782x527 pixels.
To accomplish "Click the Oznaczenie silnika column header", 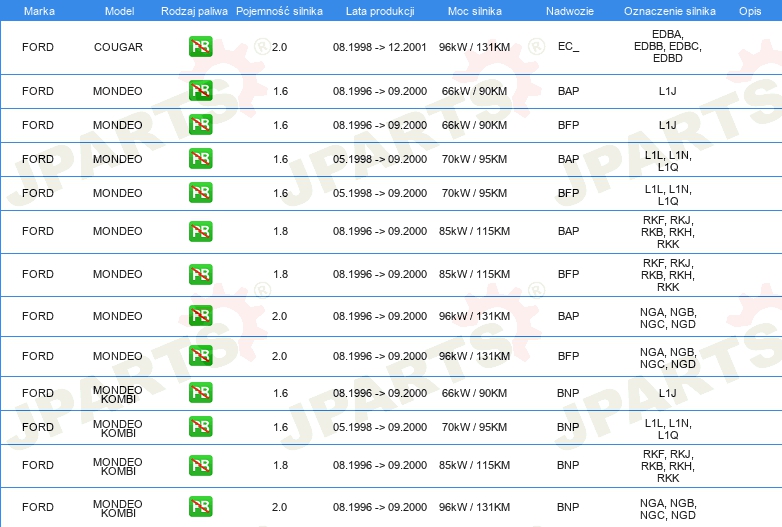I will click(x=668, y=9).
